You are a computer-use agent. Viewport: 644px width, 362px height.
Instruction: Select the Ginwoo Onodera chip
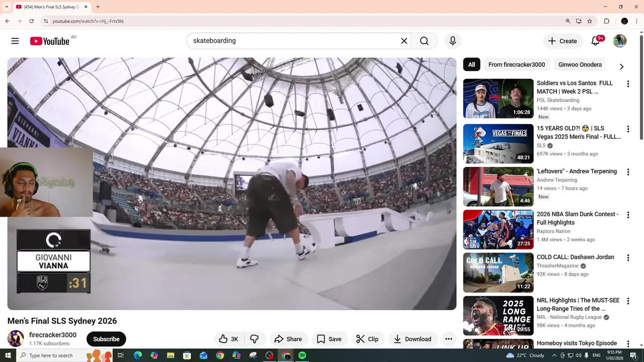(x=580, y=64)
